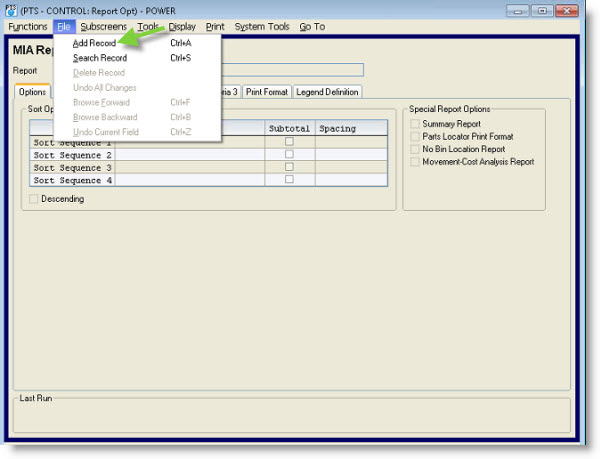Switch to the Criteria 3 tab
Image resolution: width=600 pixels, height=459 pixels.
tap(230, 92)
